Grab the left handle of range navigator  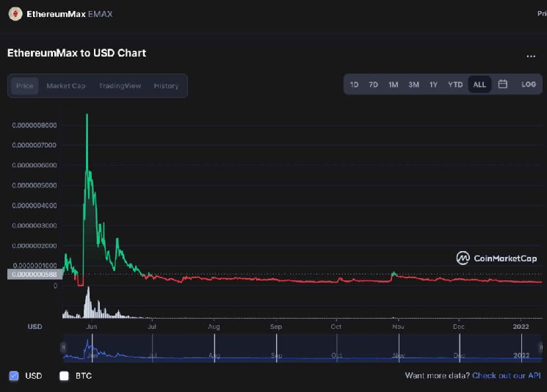tap(63, 347)
